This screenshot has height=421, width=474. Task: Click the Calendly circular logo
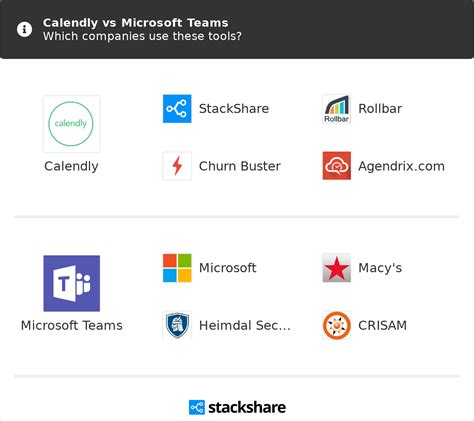click(72, 124)
